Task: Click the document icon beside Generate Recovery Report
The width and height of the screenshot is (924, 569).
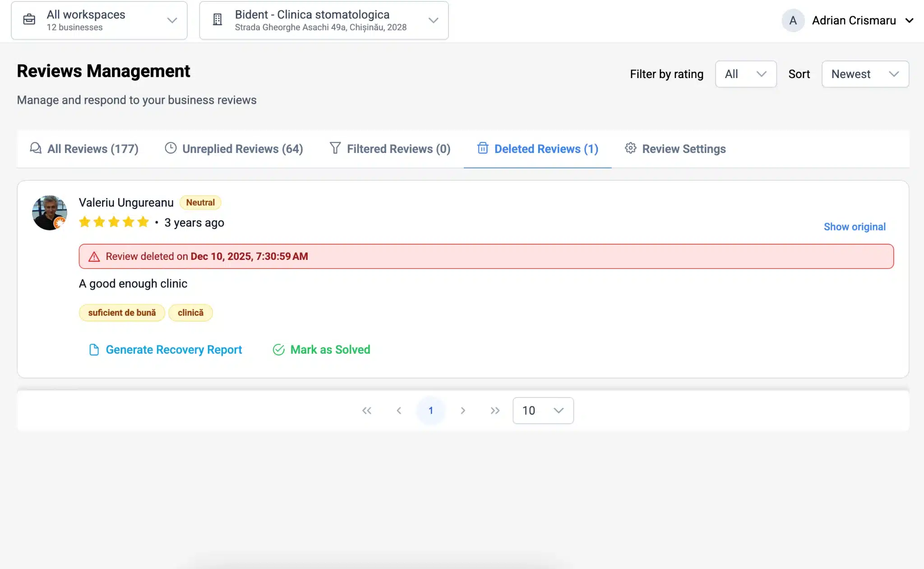Action: click(x=94, y=349)
